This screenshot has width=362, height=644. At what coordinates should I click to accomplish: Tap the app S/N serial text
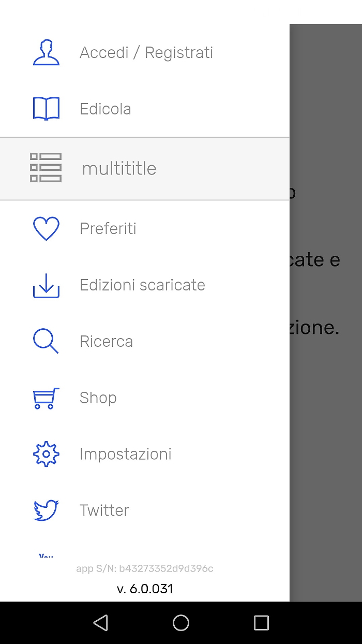145,568
